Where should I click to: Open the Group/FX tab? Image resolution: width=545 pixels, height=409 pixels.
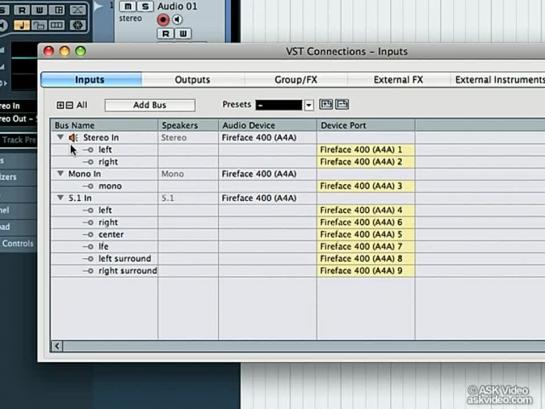coord(296,80)
